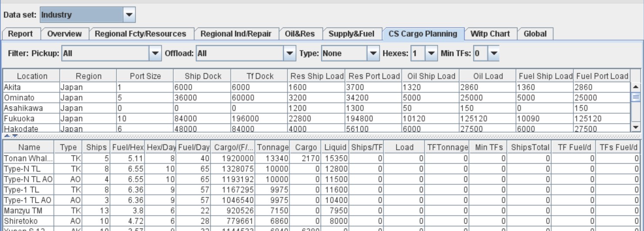Sort by Port Size column header
Screen dimensions: 644x231
tap(145, 76)
